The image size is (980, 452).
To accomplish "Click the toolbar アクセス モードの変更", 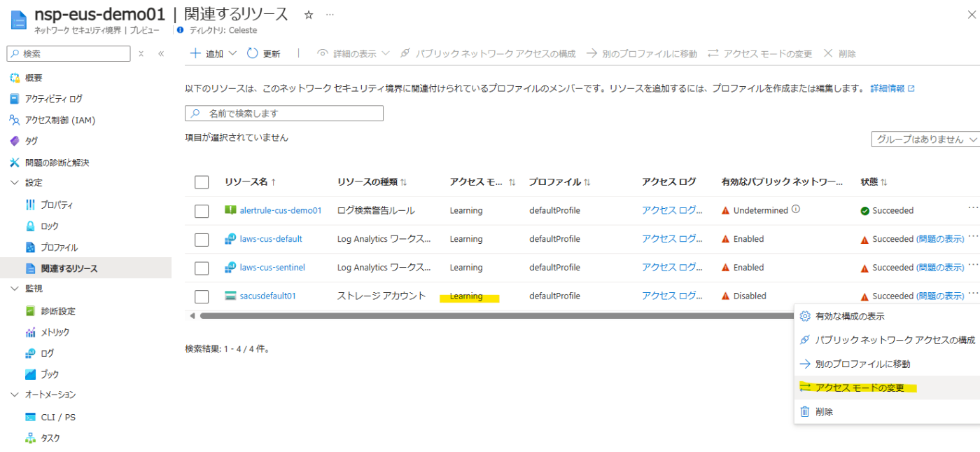I will (760, 53).
